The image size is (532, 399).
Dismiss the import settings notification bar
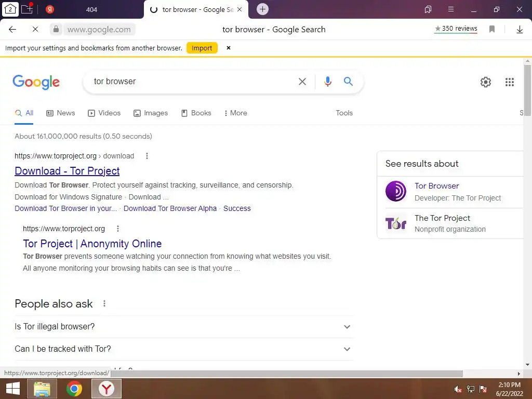229,48
